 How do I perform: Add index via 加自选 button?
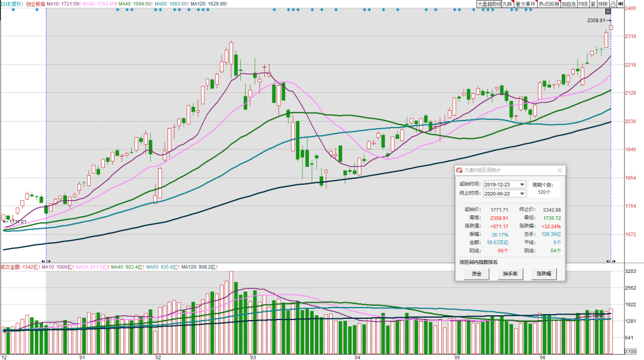tap(569, 4)
